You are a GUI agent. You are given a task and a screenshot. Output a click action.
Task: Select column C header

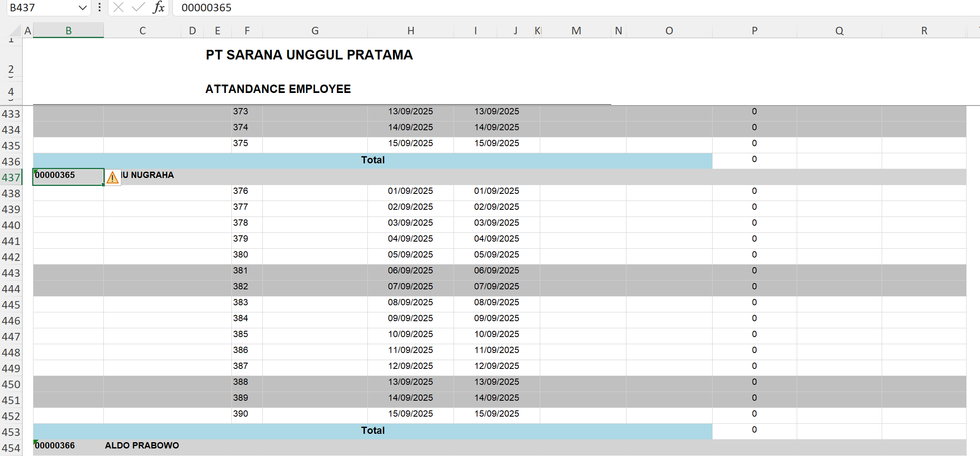(143, 31)
